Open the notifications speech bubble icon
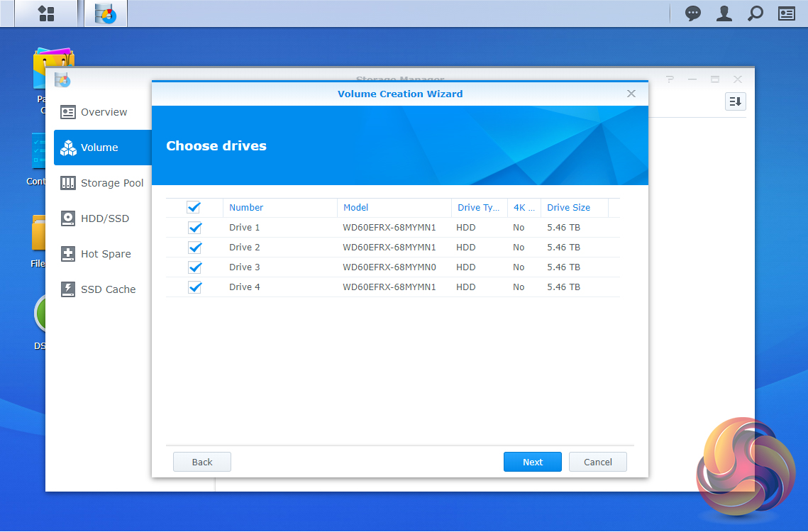The width and height of the screenshot is (808, 532). (x=692, y=13)
